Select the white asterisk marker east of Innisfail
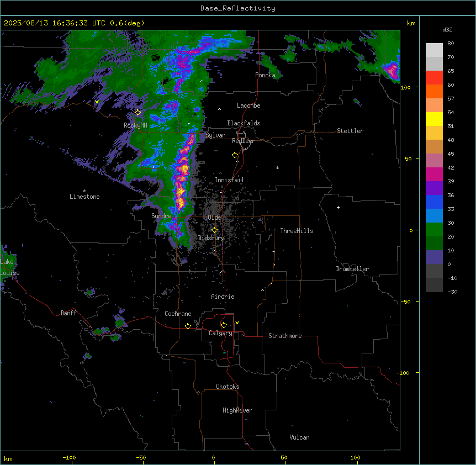This screenshot has width=476, height=465. point(277,167)
